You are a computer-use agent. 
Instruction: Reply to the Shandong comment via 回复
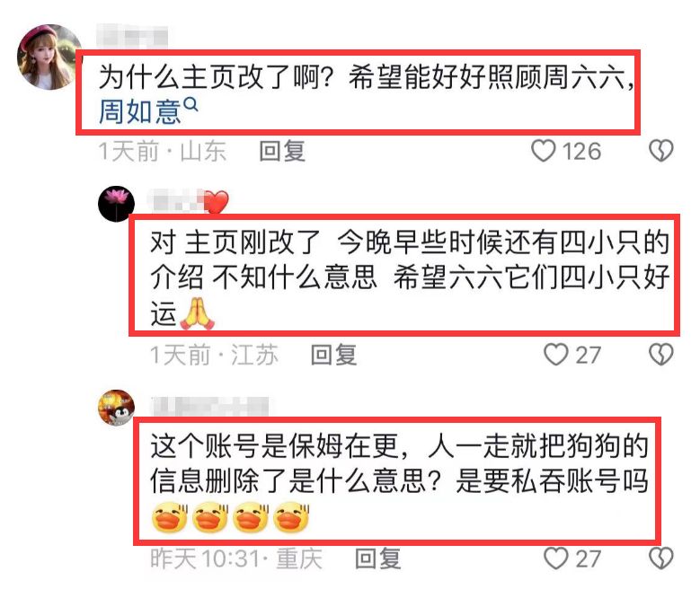[x=282, y=151]
